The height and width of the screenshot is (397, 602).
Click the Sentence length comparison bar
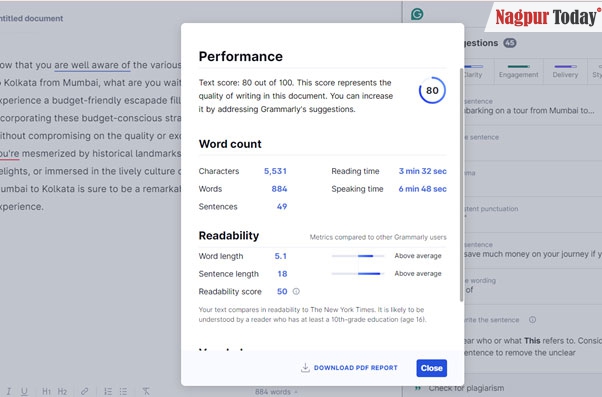pos(357,274)
